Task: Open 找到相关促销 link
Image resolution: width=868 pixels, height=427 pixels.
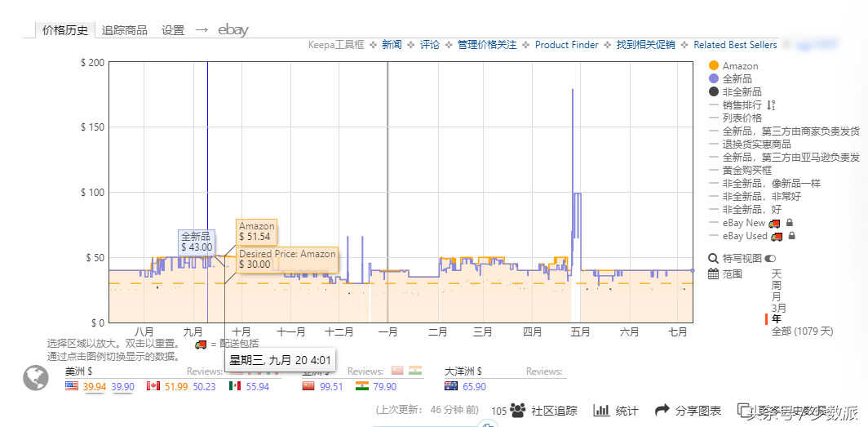Action: point(646,45)
